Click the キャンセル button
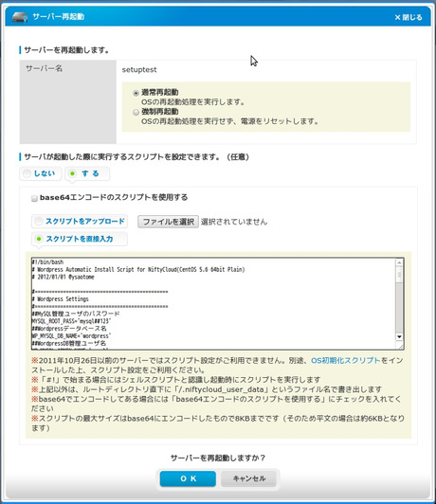 249,478
